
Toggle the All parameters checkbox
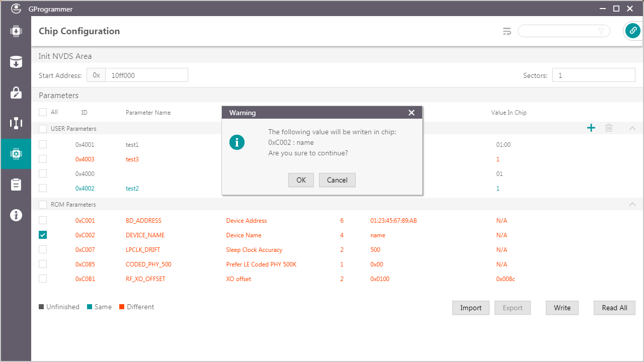click(43, 112)
